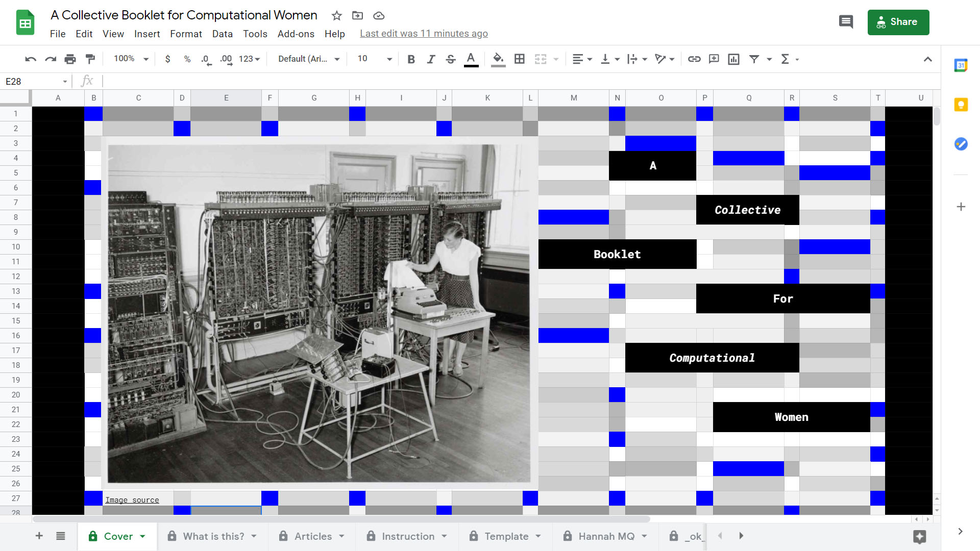The image size is (980, 551).
Task: Toggle italic formatting
Action: pos(431,59)
